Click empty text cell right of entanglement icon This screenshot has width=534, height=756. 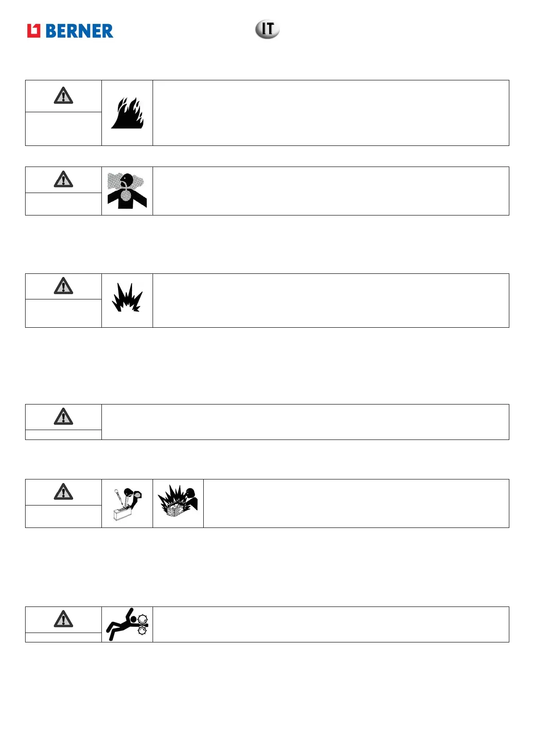click(331, 624)
